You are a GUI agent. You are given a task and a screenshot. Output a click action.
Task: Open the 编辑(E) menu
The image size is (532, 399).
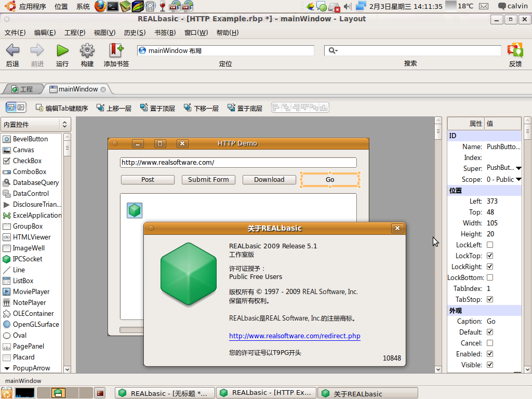45,33
